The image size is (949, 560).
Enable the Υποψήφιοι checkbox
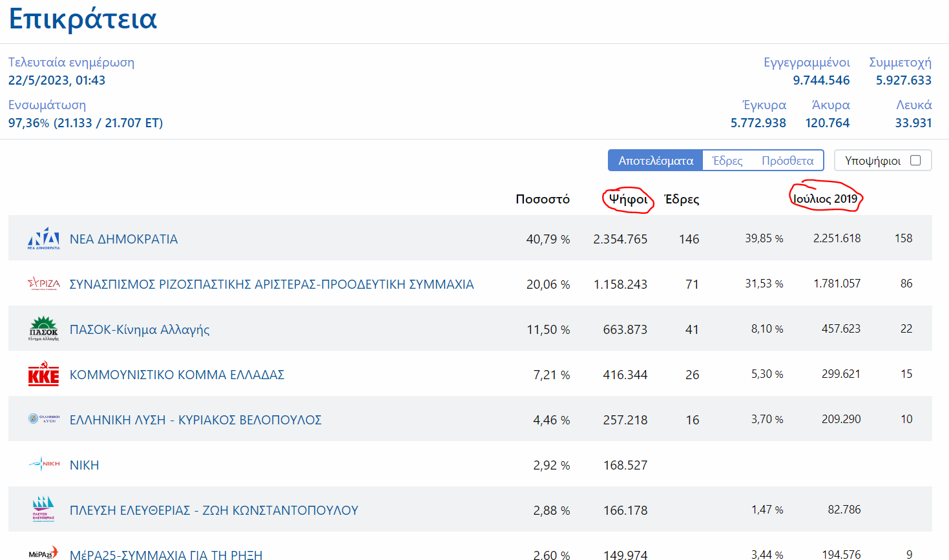pyautogui.click(x=915, y=160)
